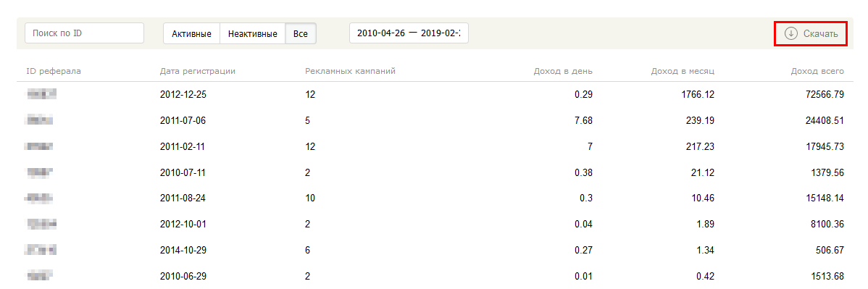Select row with registration date 2011-08-24

click(x=435, y=198)
